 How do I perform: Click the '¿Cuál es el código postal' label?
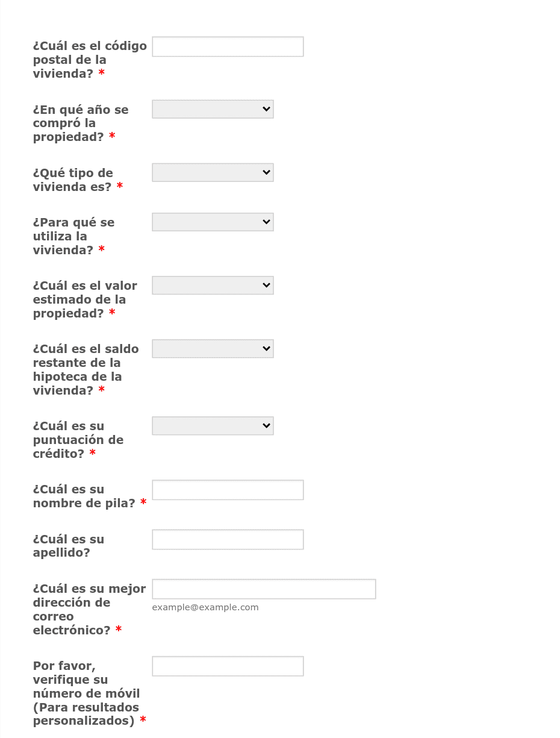90,60
